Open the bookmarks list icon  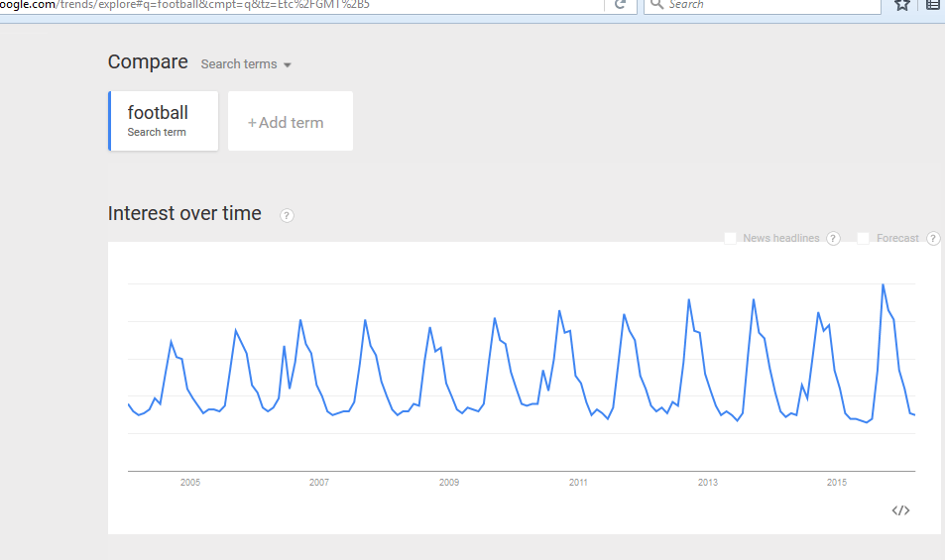pyautogui.click(x=933, y=5)
